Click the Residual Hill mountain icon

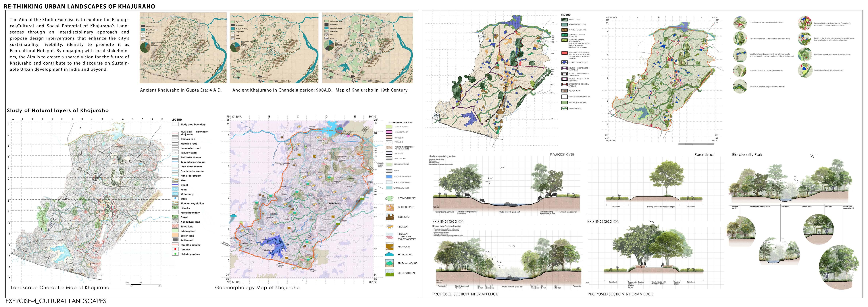(390, 254)
